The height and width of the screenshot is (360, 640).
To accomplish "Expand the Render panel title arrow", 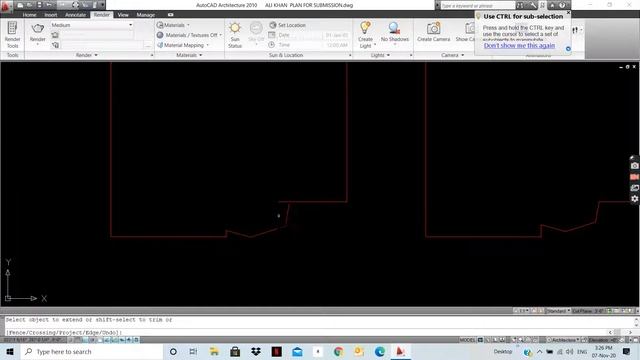I will point(96,55).
